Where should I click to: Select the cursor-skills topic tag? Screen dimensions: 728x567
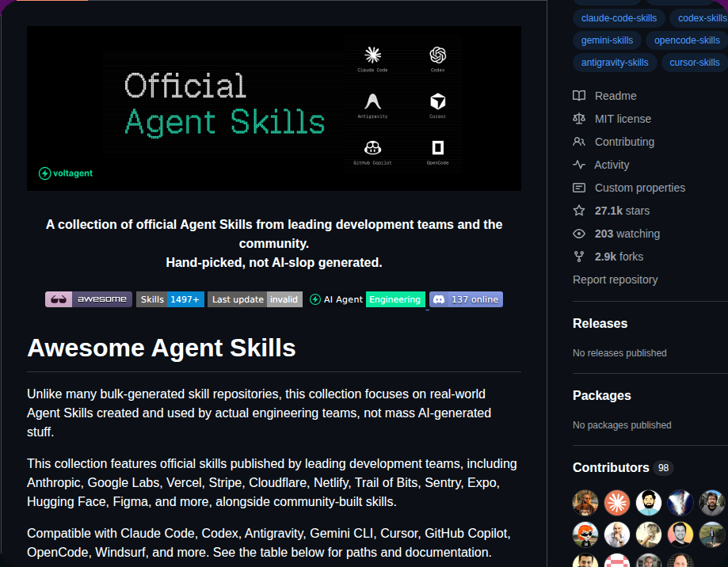click(694, 63)
